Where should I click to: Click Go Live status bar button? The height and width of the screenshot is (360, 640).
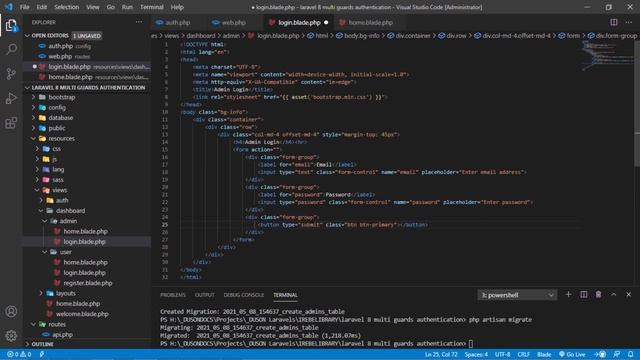pos(572,354)
